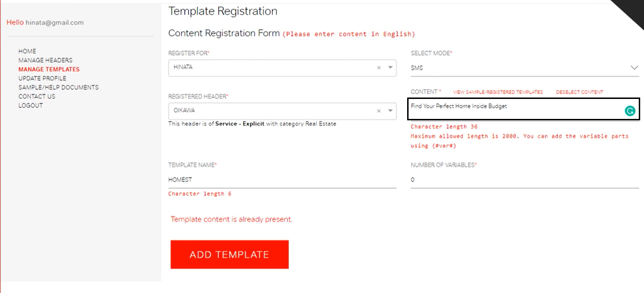This screenshot has height=293, width=644.
Task: Open Sample/Help Documents page
Action: (59, 88)
